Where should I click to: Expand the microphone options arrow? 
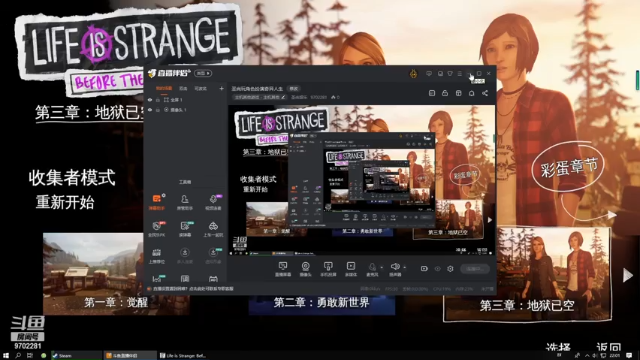tap(382, 267)
